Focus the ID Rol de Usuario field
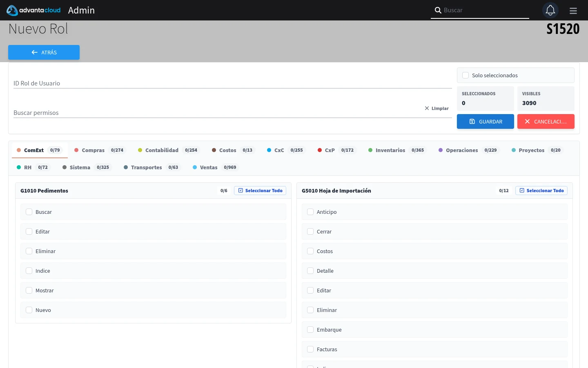 [x=232, y=83]
